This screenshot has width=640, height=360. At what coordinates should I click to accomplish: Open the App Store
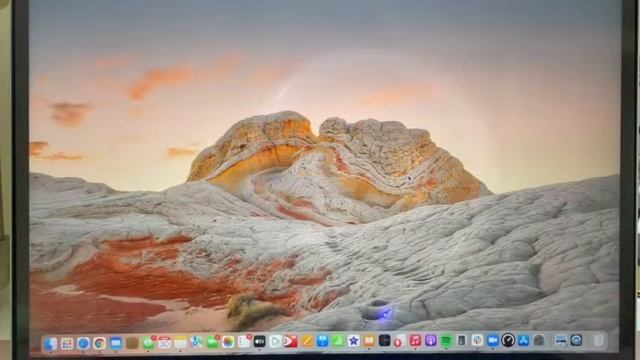pyautogui.click(x=523, y=340)
